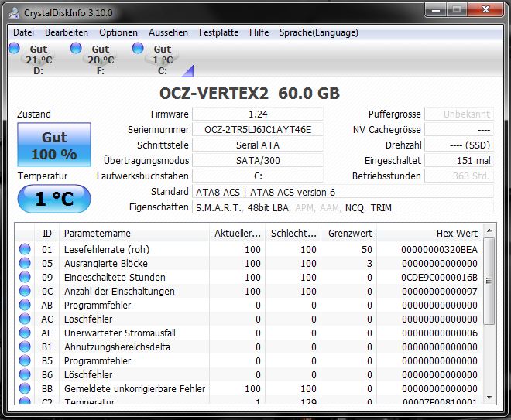Open the Sprache(Language) menu

coord(319,32)
